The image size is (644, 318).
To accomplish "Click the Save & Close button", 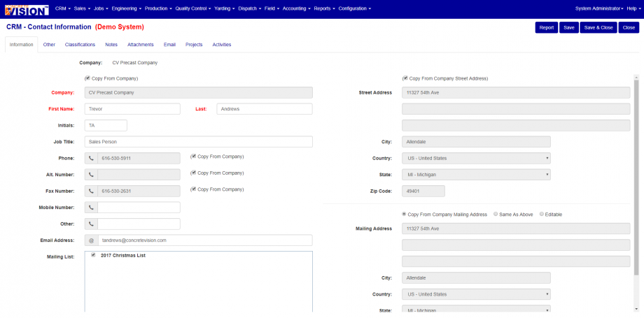I will coord(598,27).
